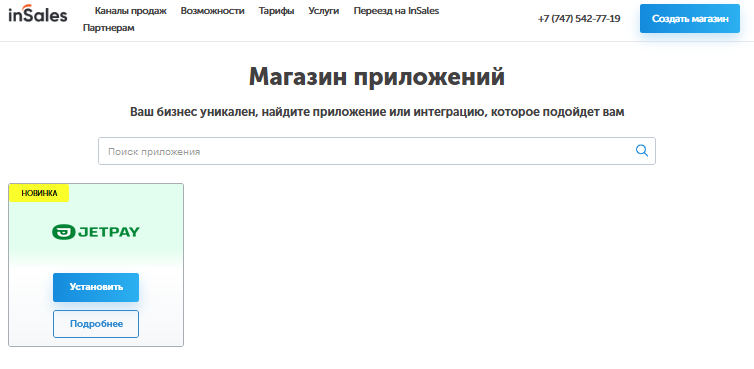Open JetPay details via the Подробнее button
Screen dimensions: 754x369
point(96,324)
